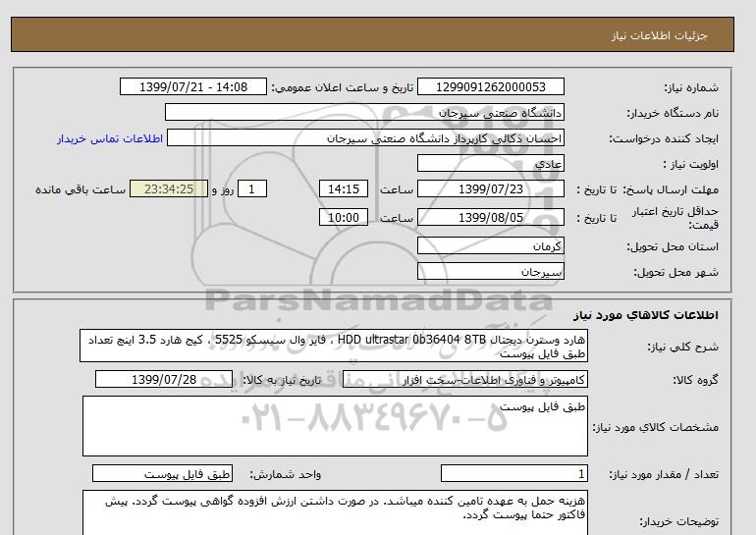Click the ایجاد کننده درخواست label
The image size is (756, 535).
coord(664,138)
